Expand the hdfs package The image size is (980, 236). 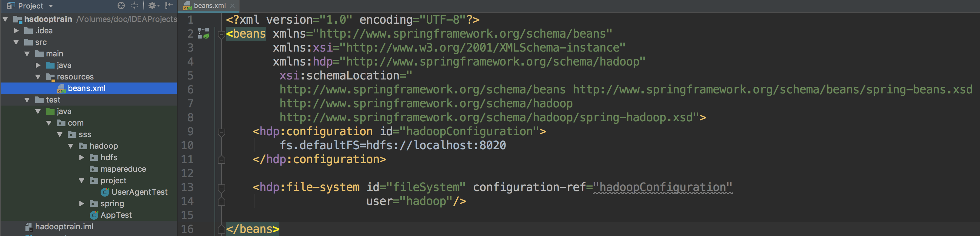click(82, 158)
